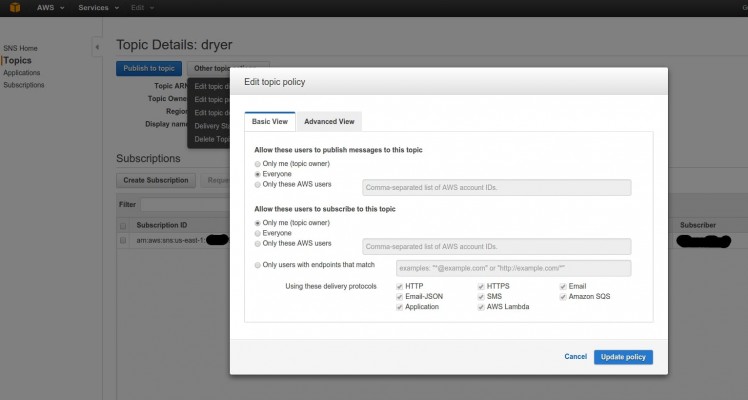Click the publish AWS account IDs field

click(x=497, y=186)
